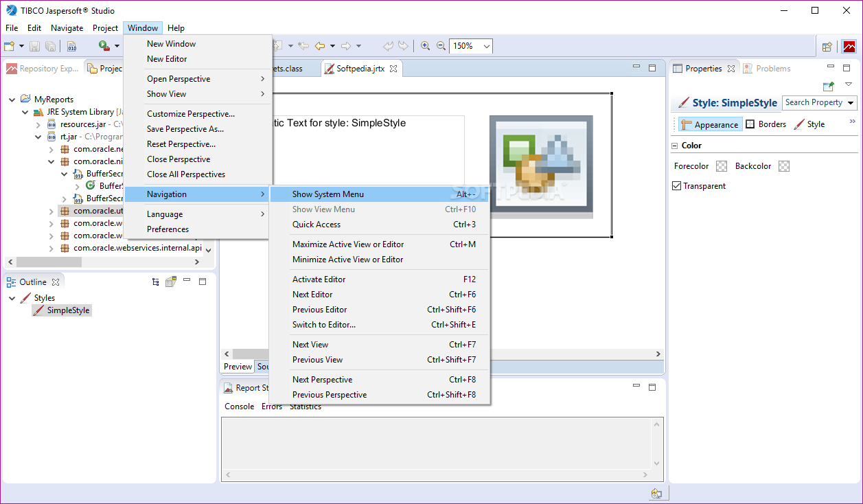Open the dropdown beside the Back arrow

[x=332, y=47]
